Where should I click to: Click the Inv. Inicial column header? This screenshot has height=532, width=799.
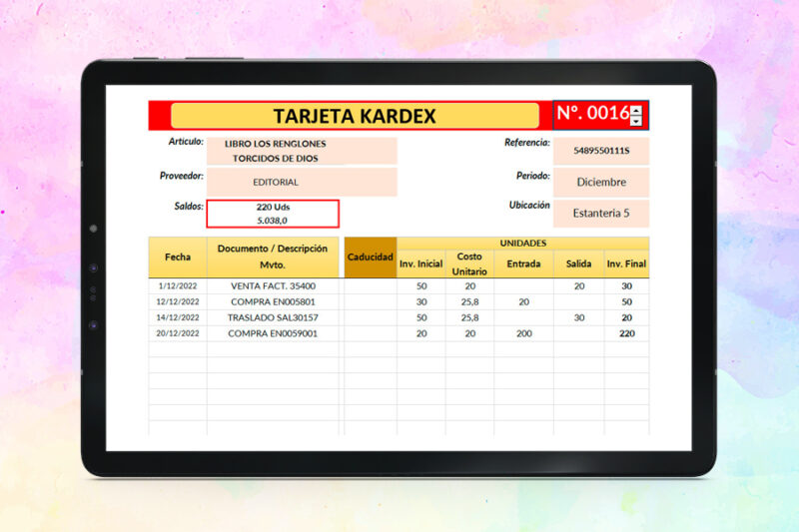(x=420, y=264)
